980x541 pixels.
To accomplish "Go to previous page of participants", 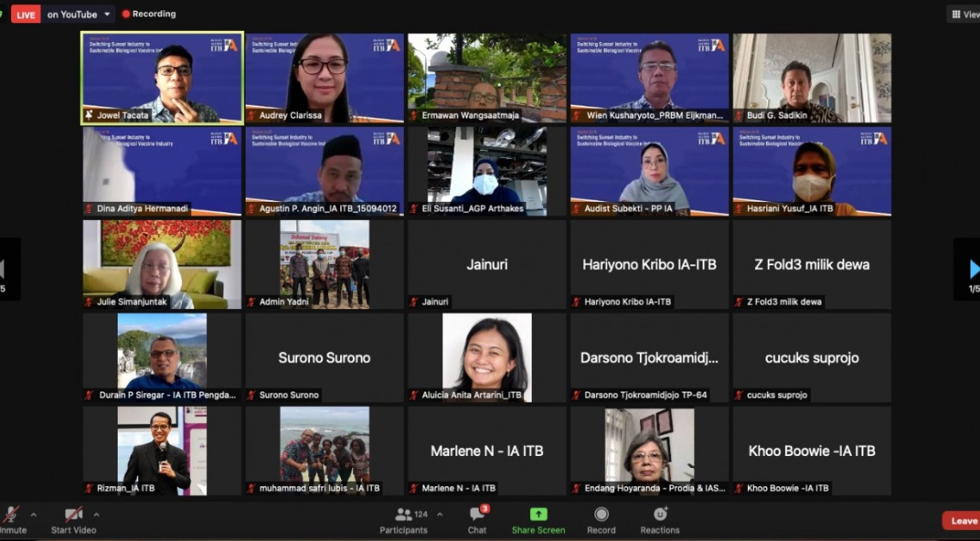I will click(3, 270).
